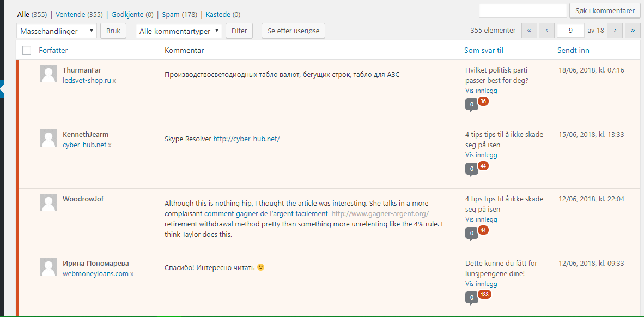
Task: Click the 355 elementer count text
Action: (x=493, y=31)
